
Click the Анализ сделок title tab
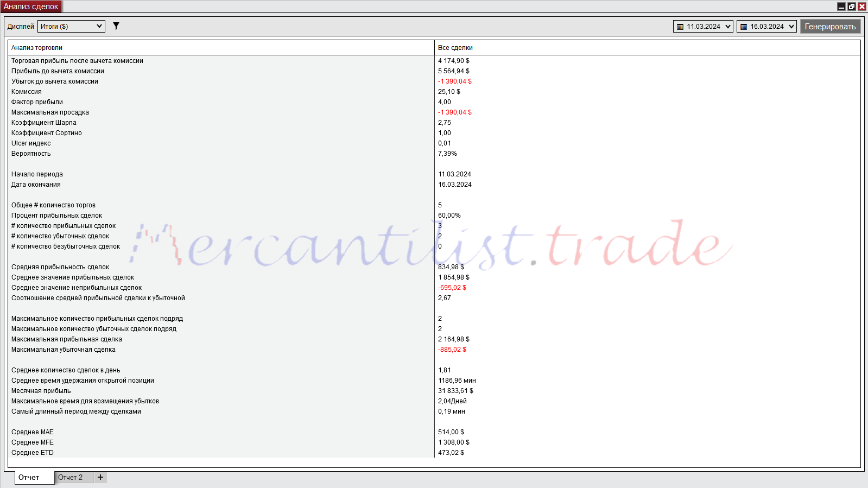click(31, 7)
